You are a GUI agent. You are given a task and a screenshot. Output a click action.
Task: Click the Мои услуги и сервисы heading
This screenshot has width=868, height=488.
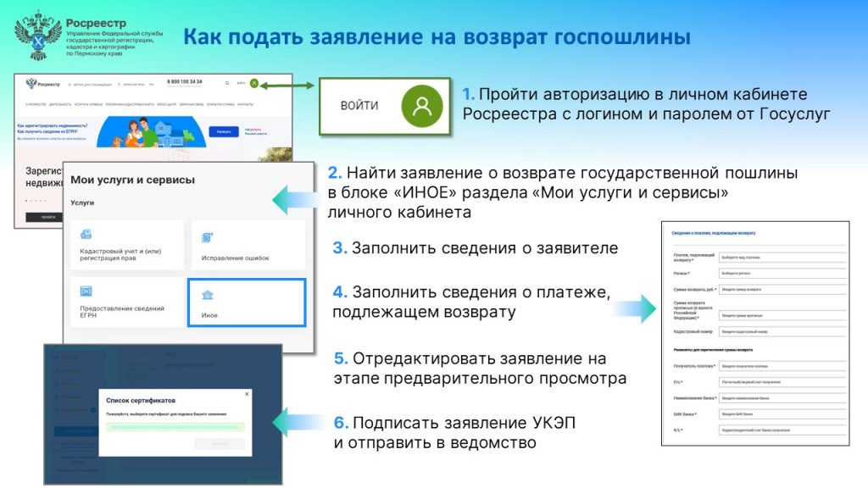click(x=133, y=180)
